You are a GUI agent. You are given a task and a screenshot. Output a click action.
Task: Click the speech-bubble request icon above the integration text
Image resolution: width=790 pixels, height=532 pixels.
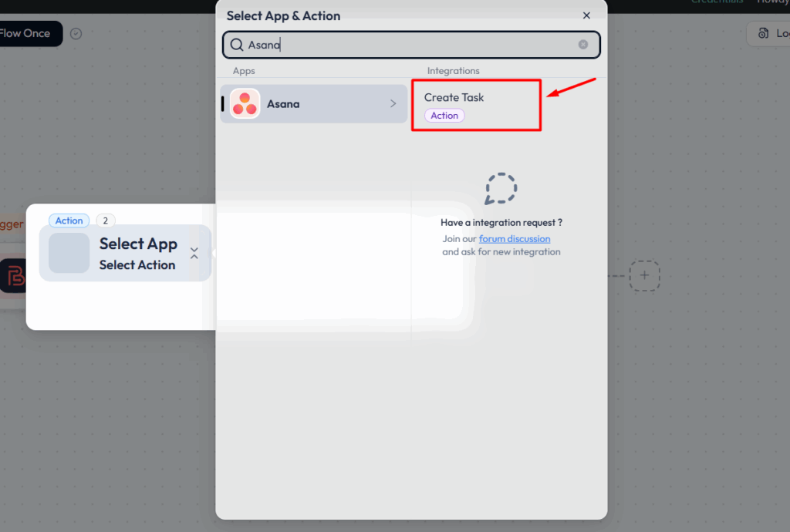[501, 188]
